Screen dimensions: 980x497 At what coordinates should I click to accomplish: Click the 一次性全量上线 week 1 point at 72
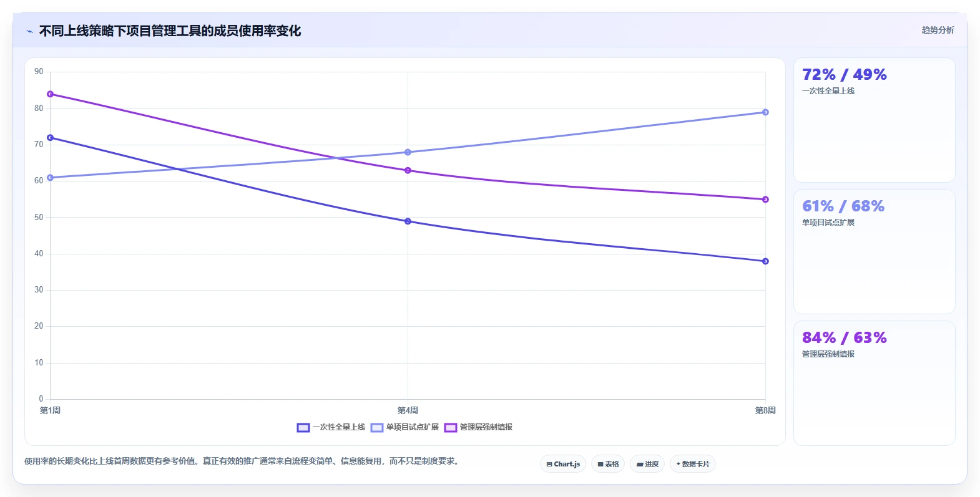coord(51,138)
